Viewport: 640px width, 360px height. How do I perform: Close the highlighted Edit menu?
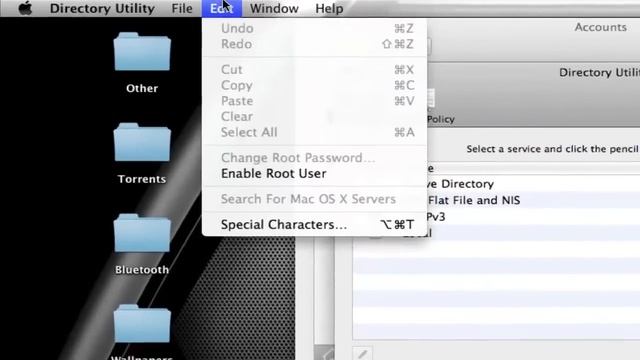coord(222,9)
